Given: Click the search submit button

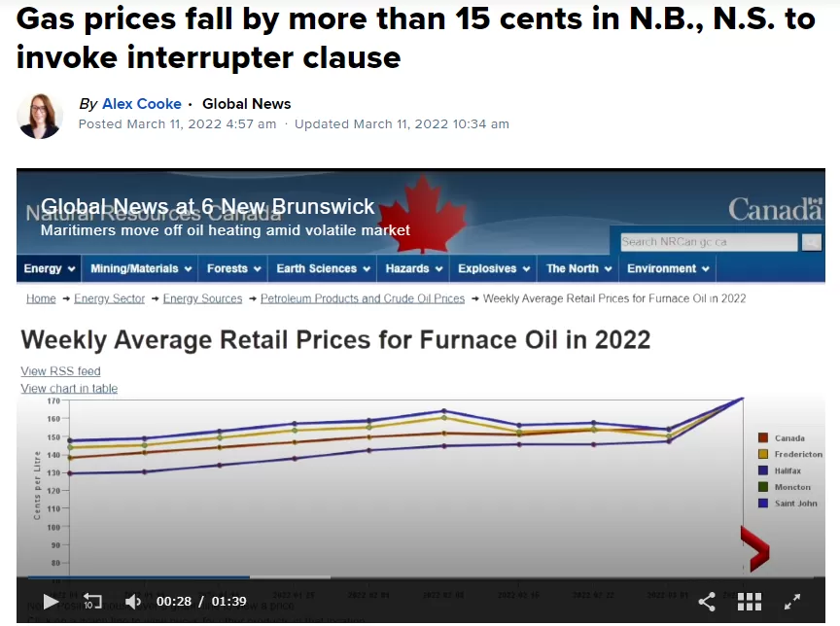Looking at the screenshot, I should pos(811,242).
